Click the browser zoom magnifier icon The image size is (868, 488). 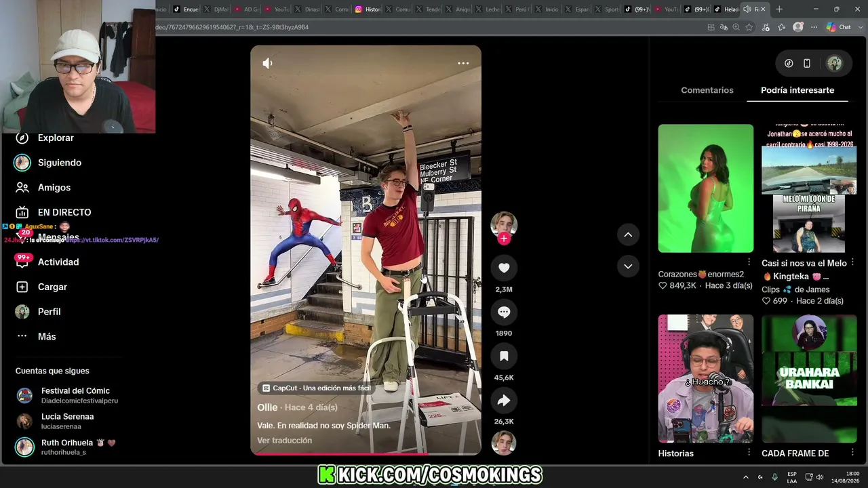click(x=736, y=27)
